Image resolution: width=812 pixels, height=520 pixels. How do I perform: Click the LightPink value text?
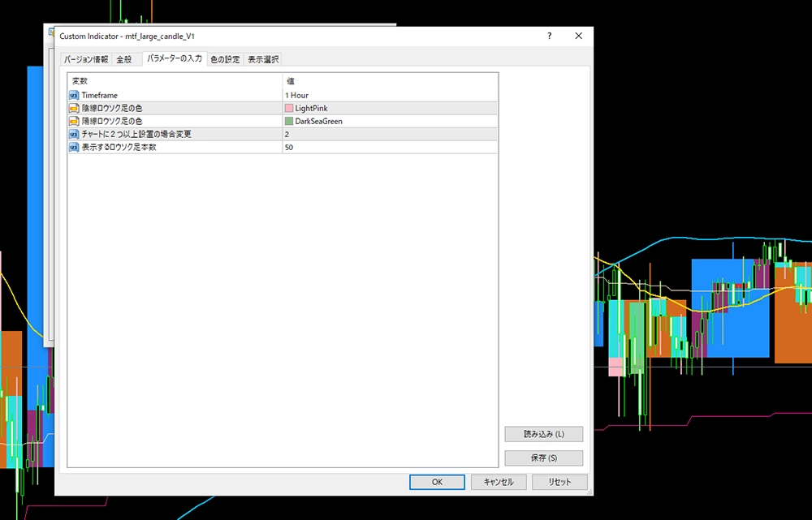(311, 108)
